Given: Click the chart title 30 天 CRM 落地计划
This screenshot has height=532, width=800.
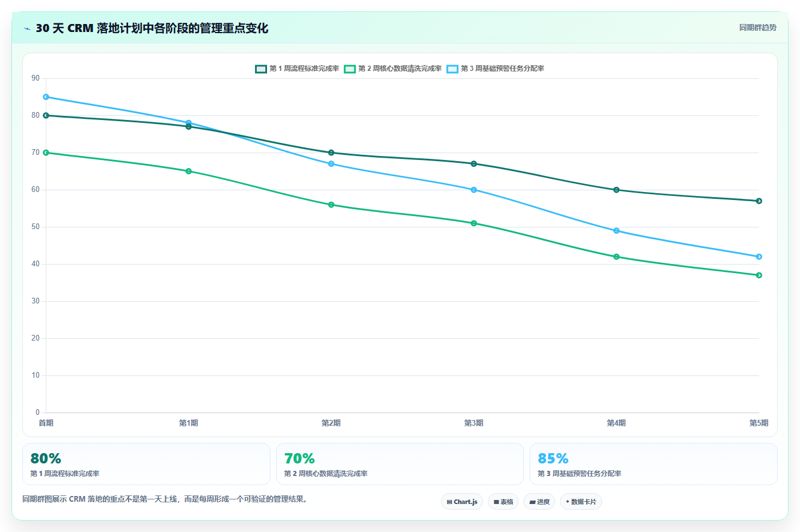Looking at the screenshot, I should click(x=152, y=28).
